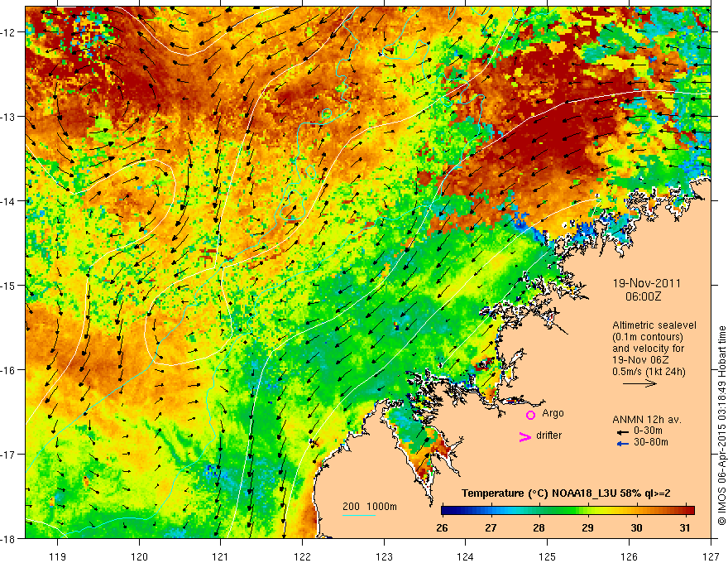Click the 'drifter' legend label

pyautogui.click(x=548, y=435)
